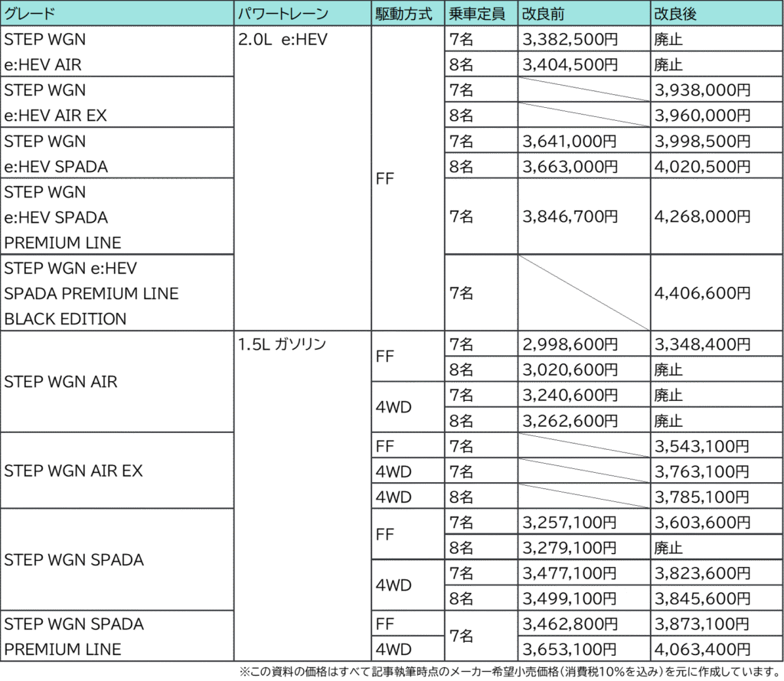Click 廃止 beside 3,382,500円
Image resolution: width=784 pixels, height=681 pixels.
click(x=668, y=40)
